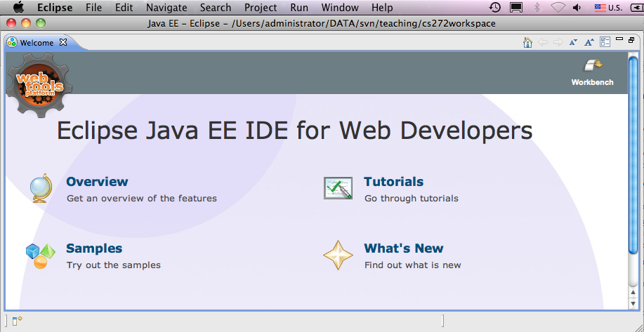The height and width of the screenshot is (332, 644).
Task: Click the Workbench label
Action: tap(592, 82)
